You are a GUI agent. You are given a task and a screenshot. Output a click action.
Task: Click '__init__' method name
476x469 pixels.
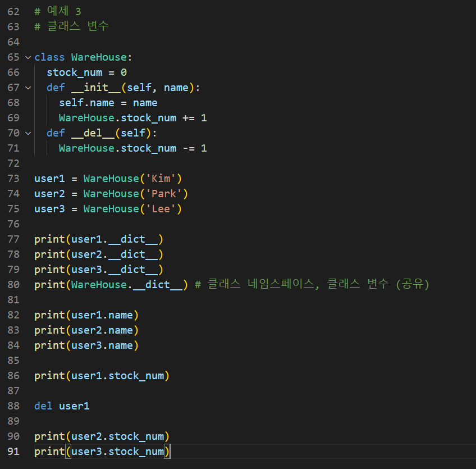click(x=96, y=88)
